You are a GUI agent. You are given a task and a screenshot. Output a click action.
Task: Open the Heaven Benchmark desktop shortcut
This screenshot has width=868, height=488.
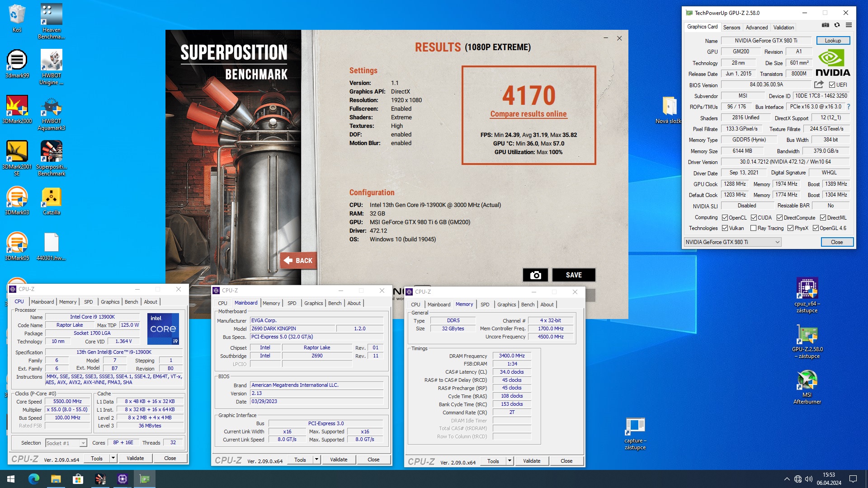[51, 21]
